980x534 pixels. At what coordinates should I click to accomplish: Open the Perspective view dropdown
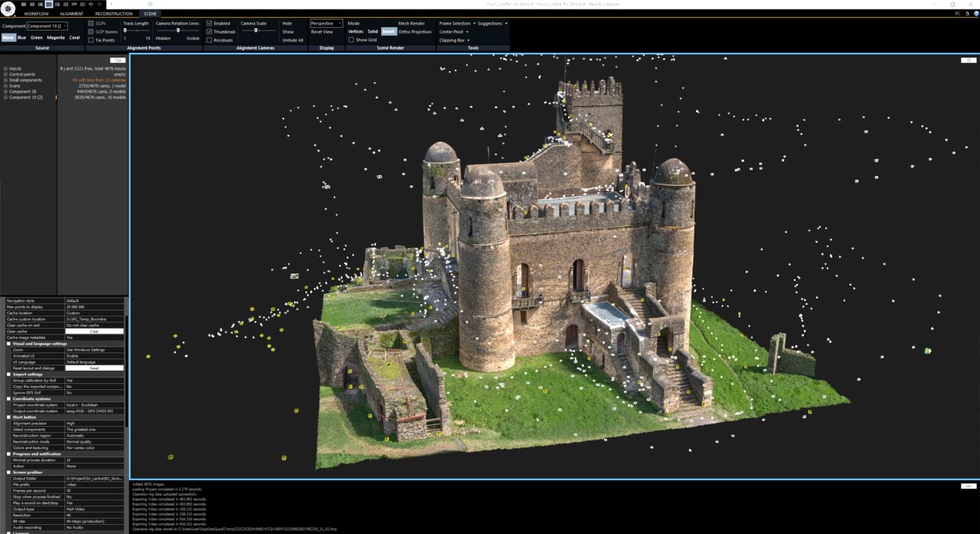point(338,23)
